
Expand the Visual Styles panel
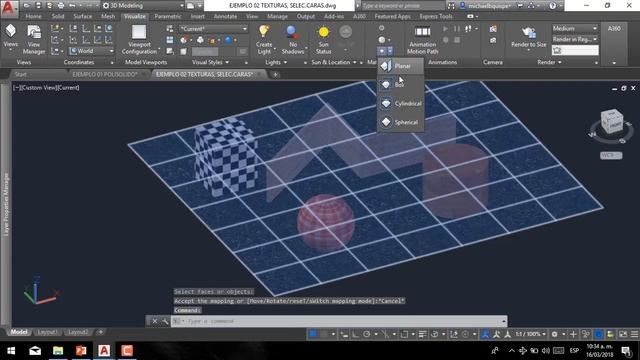tap(210, 62)
